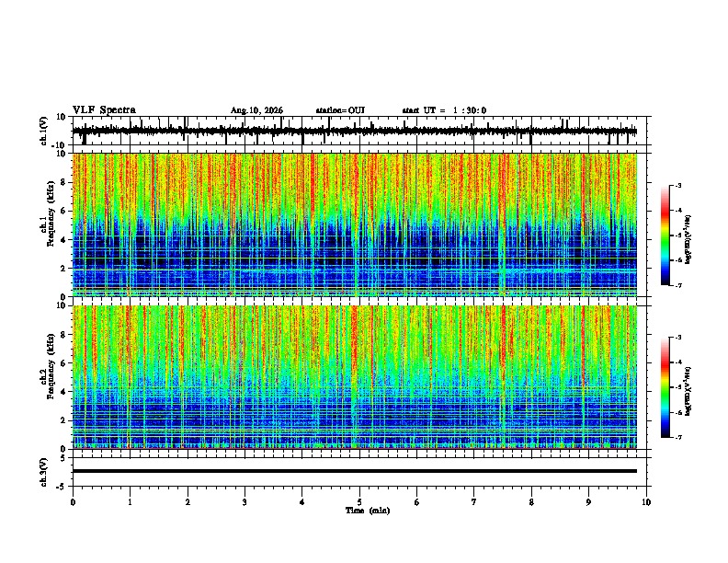728x563 pixels.
Task: Click the "-5" tick on ch.3(V) axis
Action: 62,487
